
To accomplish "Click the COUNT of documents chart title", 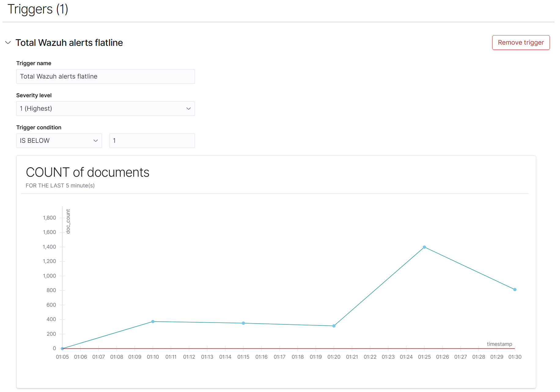I will pyautogui.click(x=87, y=172).
